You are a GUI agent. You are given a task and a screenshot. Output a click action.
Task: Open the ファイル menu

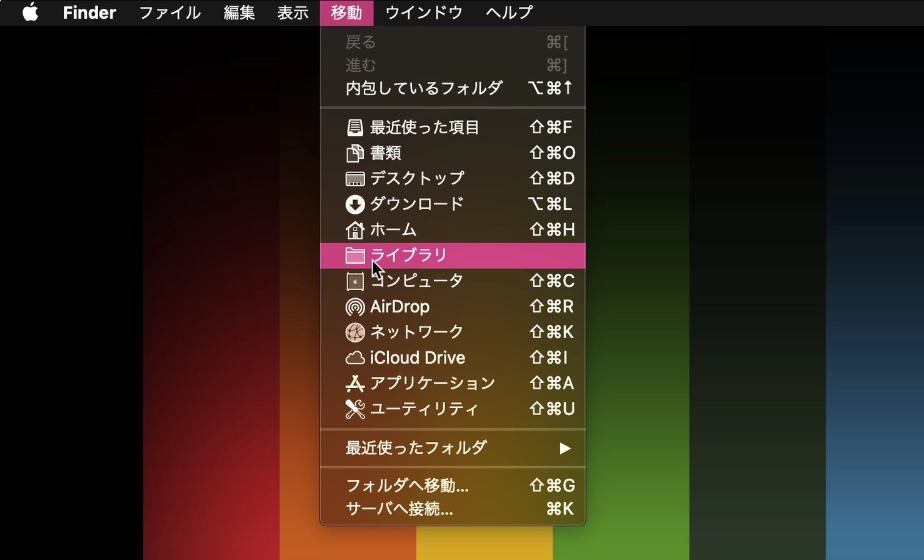[x=170, y=12]
